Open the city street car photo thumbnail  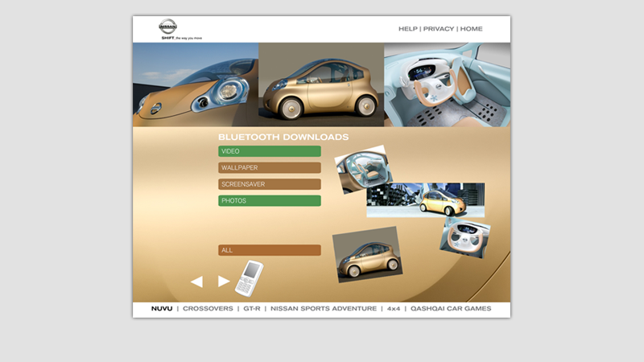pos(426,200)
